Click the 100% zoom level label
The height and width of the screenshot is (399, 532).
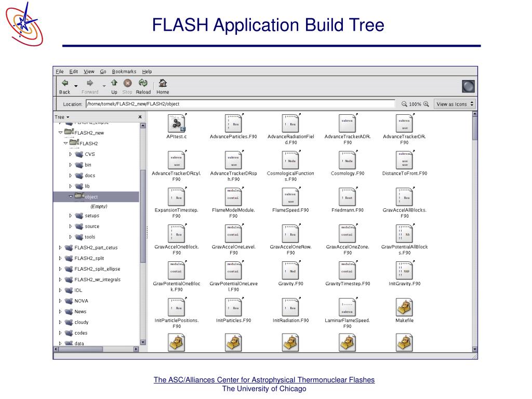(x=415, y=104)
